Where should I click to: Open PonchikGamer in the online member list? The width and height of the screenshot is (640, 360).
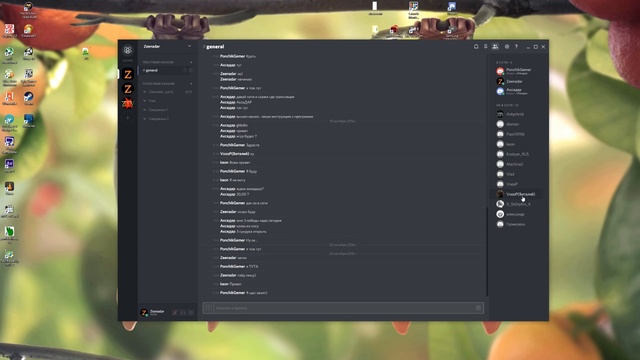point(518,71)
